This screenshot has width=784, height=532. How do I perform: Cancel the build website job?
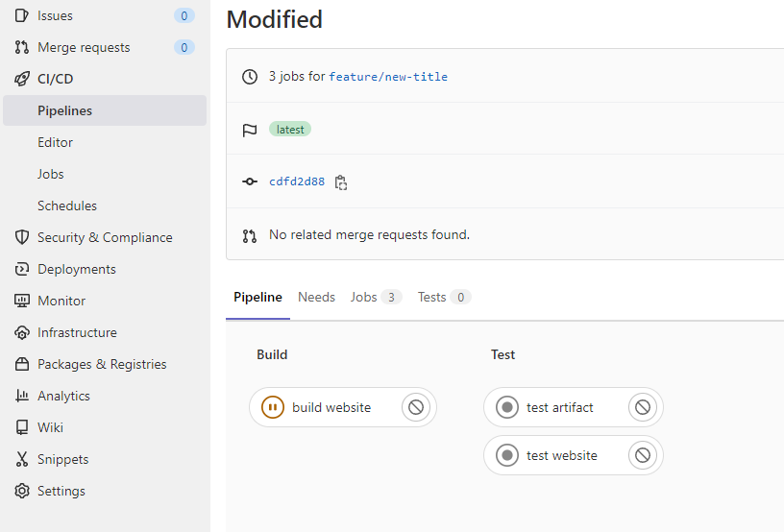pos(415,407)
